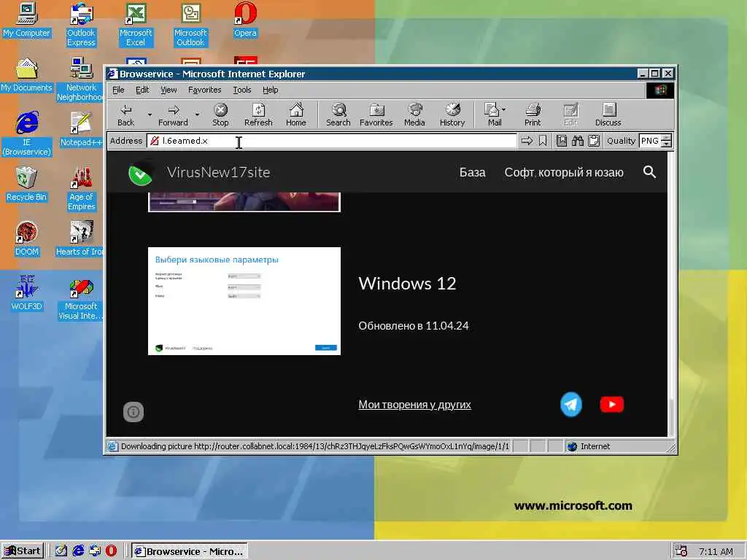Open the Edit menu
747x560 pixels.
(142, 90)
